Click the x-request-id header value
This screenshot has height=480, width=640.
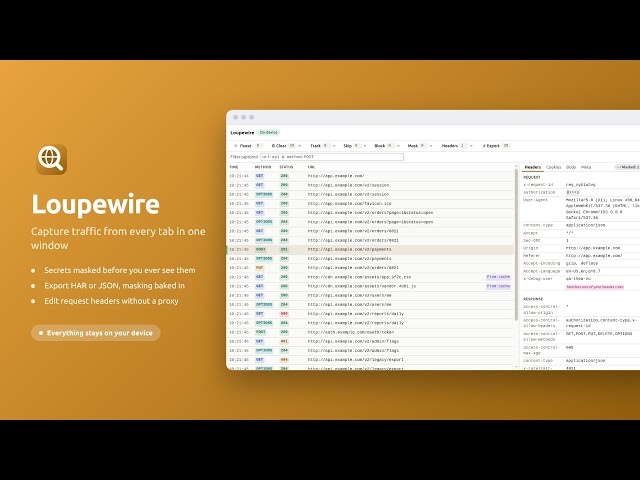[581, 185]
